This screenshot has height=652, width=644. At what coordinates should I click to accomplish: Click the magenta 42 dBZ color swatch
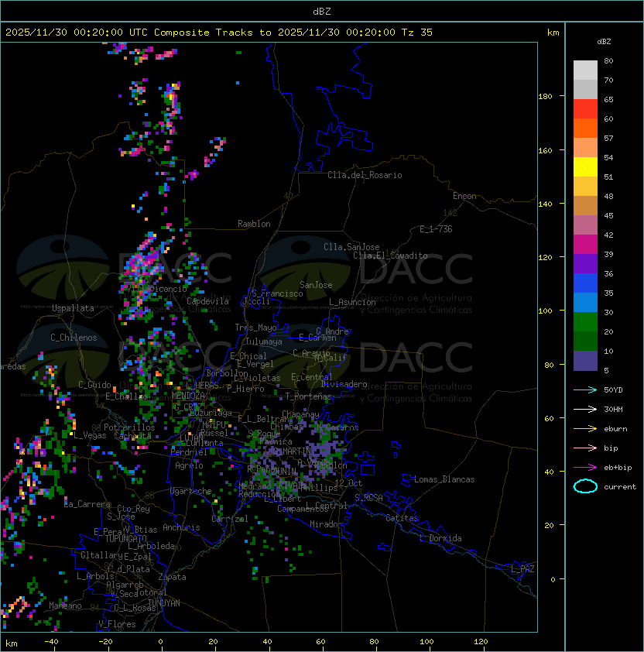click(585, 244)
